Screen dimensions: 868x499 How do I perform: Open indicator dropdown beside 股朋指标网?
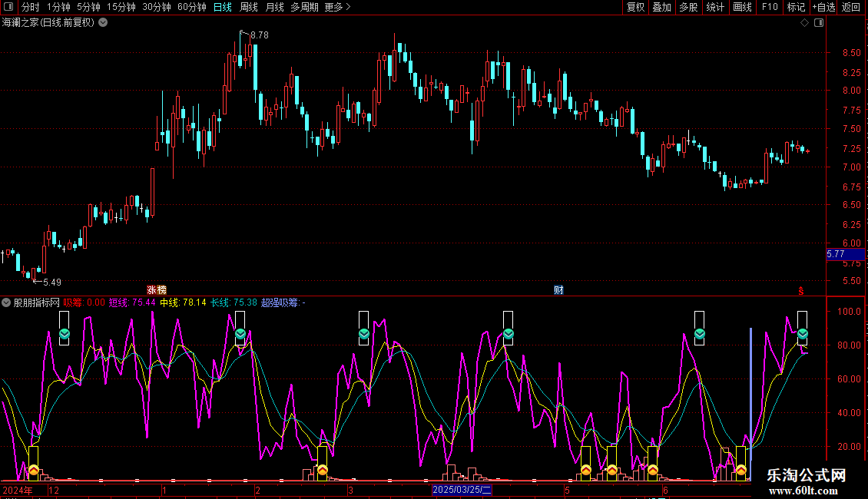pos(6,302)
